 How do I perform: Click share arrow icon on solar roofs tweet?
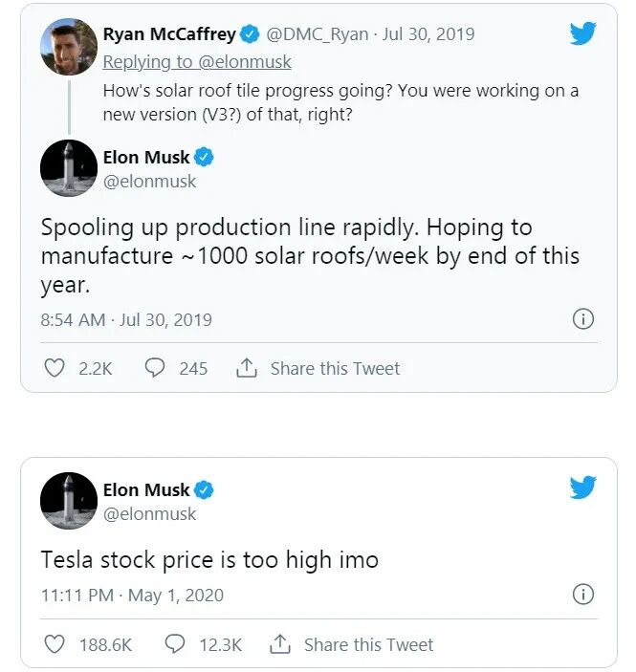(246, 368)
